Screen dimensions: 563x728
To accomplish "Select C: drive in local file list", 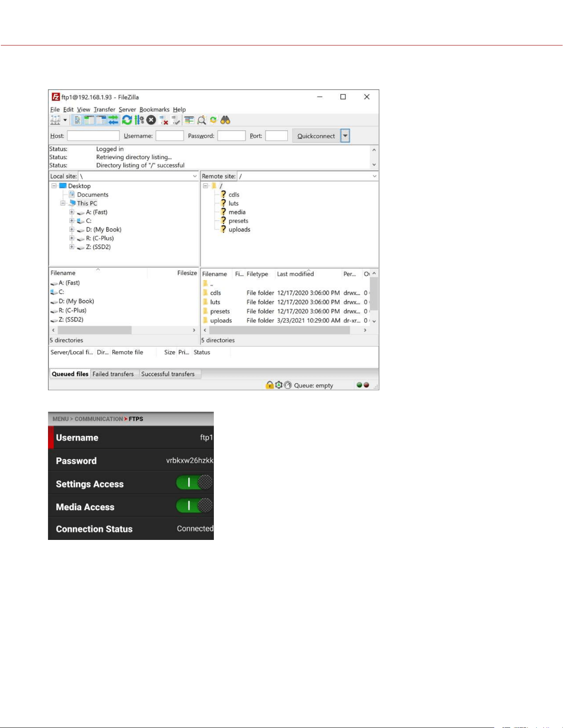I will pyautogui.click(x=61, y=292).
